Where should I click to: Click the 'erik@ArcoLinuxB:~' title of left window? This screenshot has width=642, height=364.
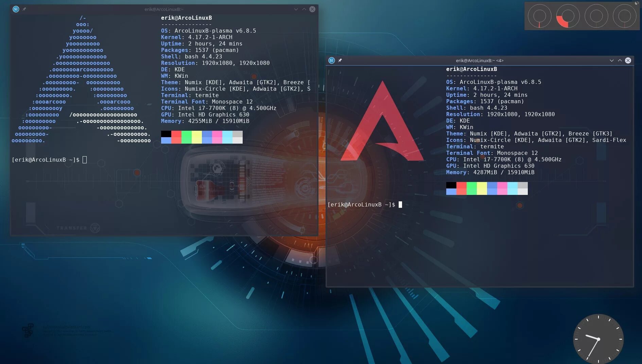(164, 9)
